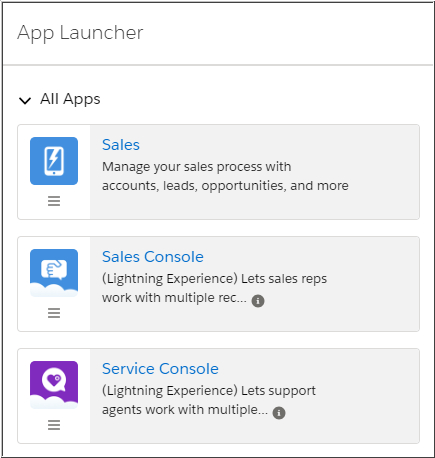Screen dimensions: 435x458
Task: Click the App Launcher heading
Action: pos(80,33)
